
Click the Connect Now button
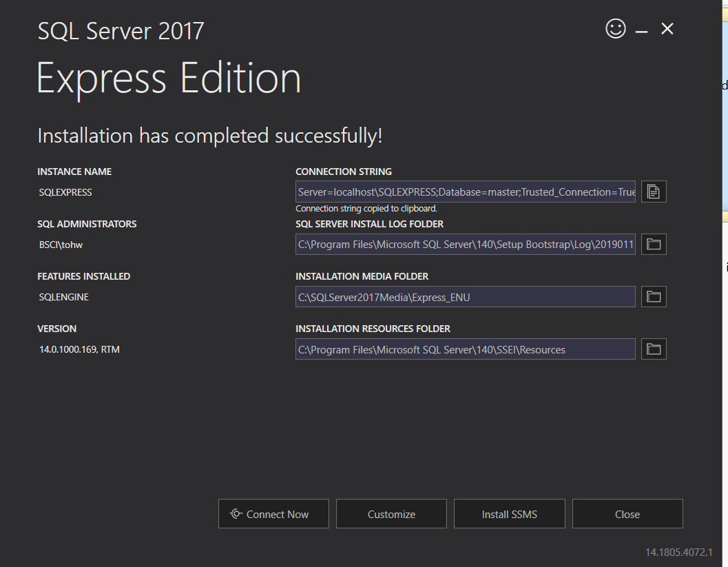tap(273, 513)
